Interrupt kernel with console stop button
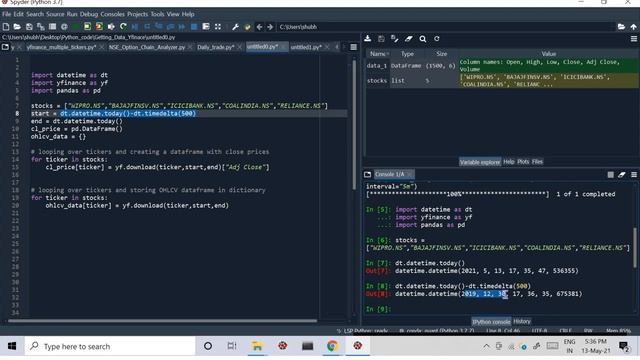The width and height of the screenshot is (640, 360). tap(611, 175)
